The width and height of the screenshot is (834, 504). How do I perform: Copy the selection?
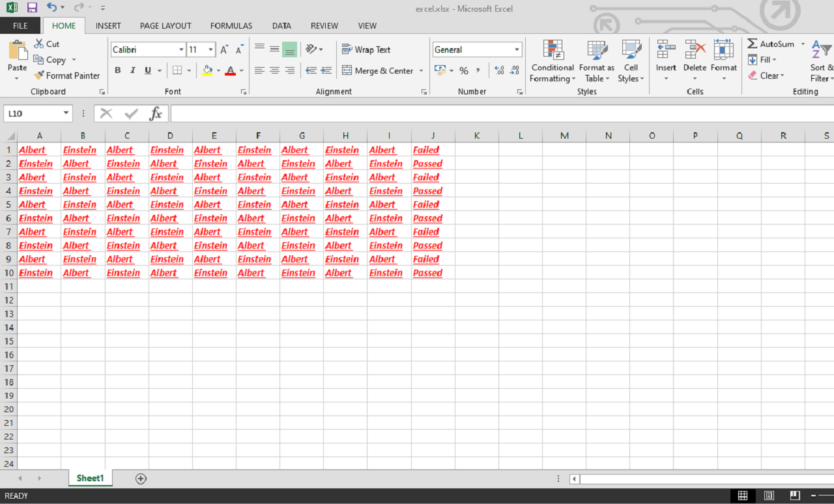(50, 60)
